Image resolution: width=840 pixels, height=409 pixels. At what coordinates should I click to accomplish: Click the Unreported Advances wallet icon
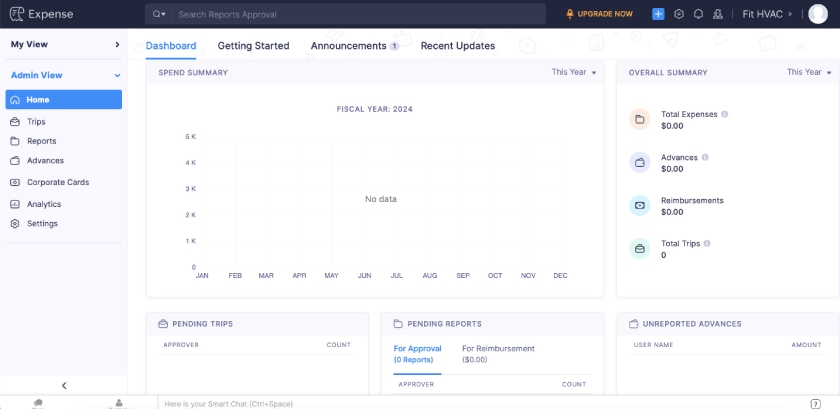(x=633, y=324)
